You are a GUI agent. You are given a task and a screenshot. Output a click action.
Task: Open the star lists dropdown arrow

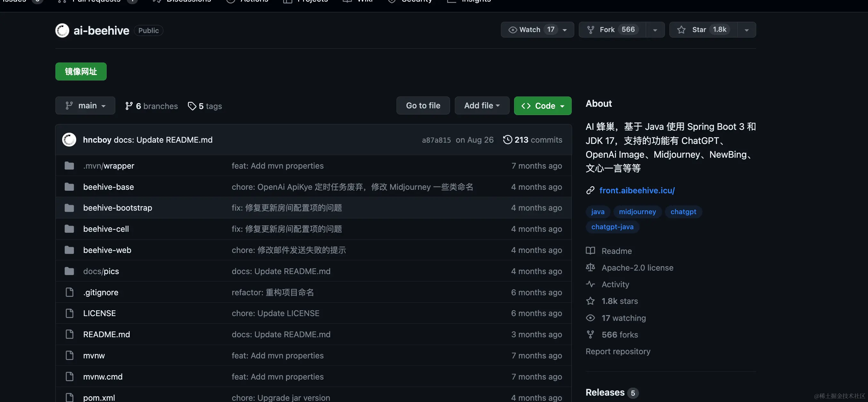point(746,30)
